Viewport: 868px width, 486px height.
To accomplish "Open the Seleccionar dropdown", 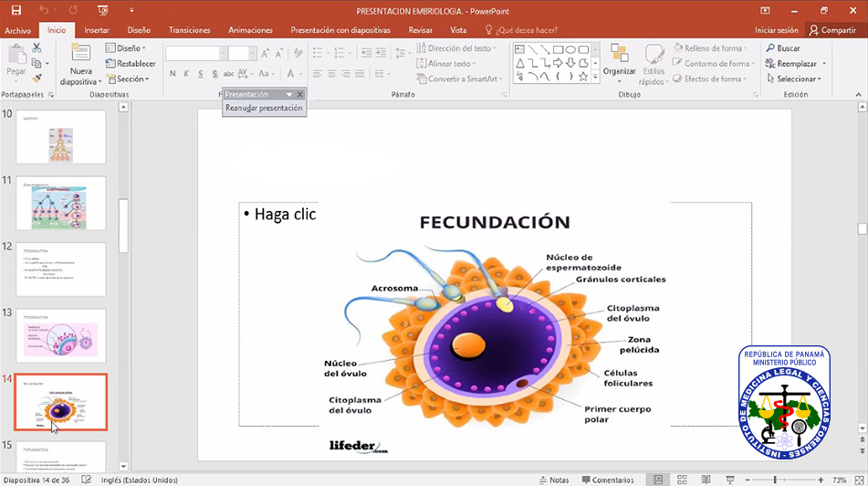I will [x=794, y=79].
